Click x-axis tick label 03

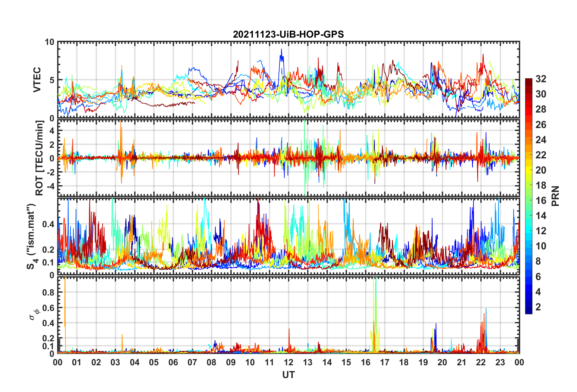click(x=115, y=362)
